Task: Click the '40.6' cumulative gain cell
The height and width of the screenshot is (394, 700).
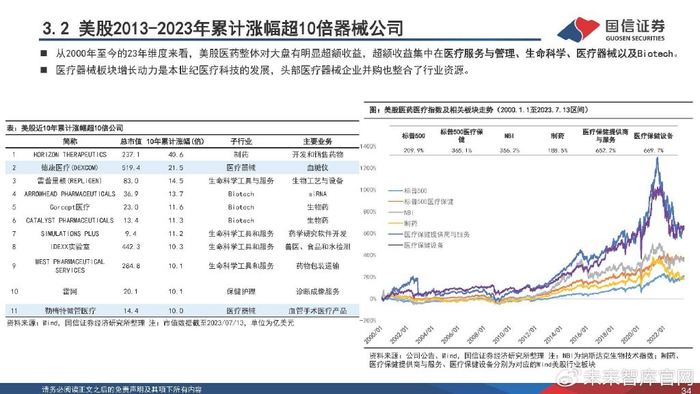Action: [x=175, y=154]
